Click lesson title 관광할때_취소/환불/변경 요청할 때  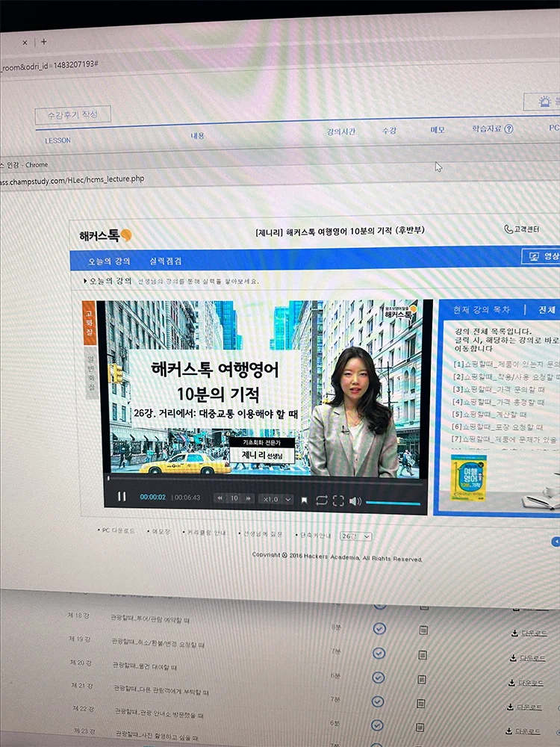coord(158,642)
